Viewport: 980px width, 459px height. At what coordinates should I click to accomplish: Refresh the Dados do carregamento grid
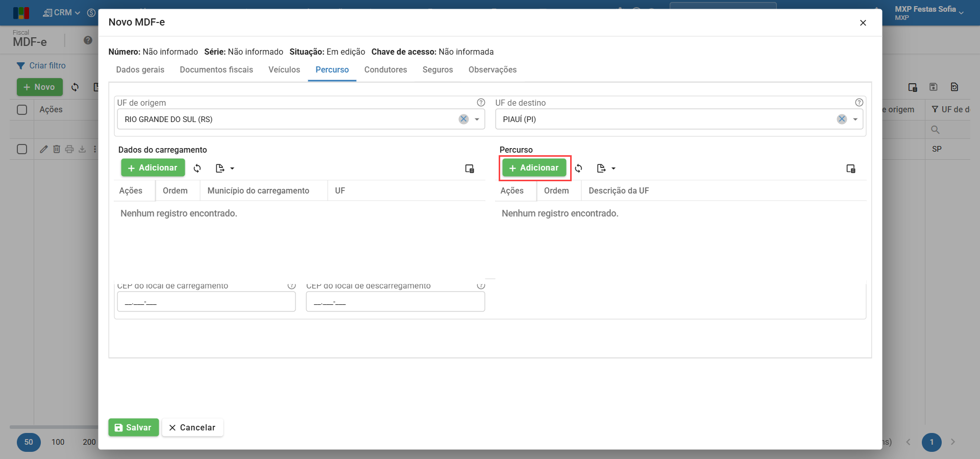pyautogui.click(x=198, y=168)
